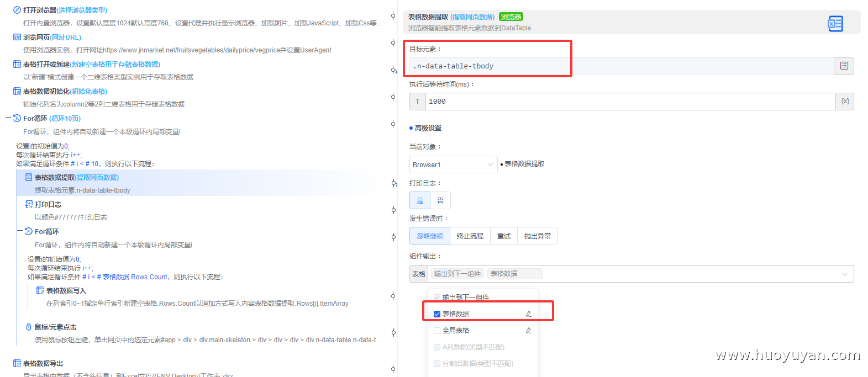Screen dimensions: 868x377
Task: Open the Browser1 当前对象 dropdown
Action: tap(454, 164)
